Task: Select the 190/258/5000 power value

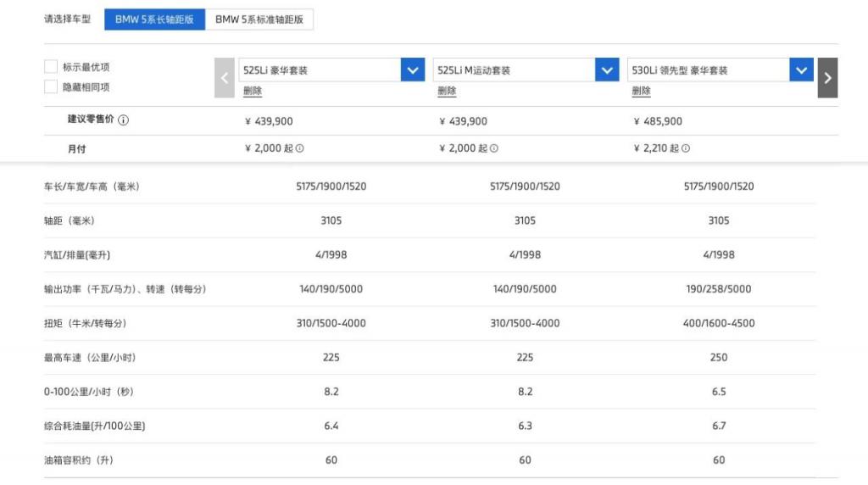Action: tap(719, 289)
